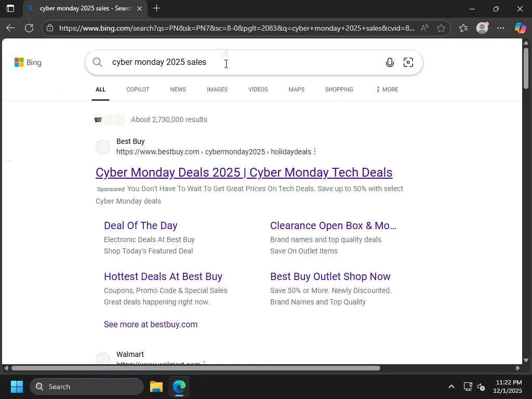
Task: Switch to the MAPS tab
Action: coord(297,89)
